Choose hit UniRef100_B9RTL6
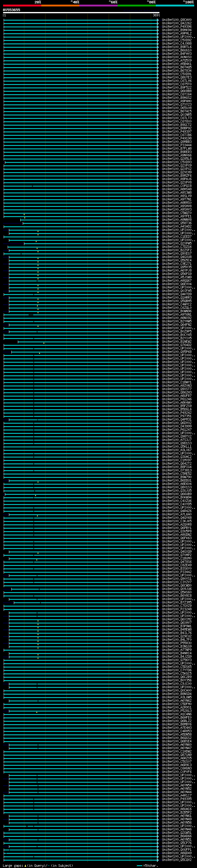The height and width of the screenshot is (868, 197). [177, 47]
